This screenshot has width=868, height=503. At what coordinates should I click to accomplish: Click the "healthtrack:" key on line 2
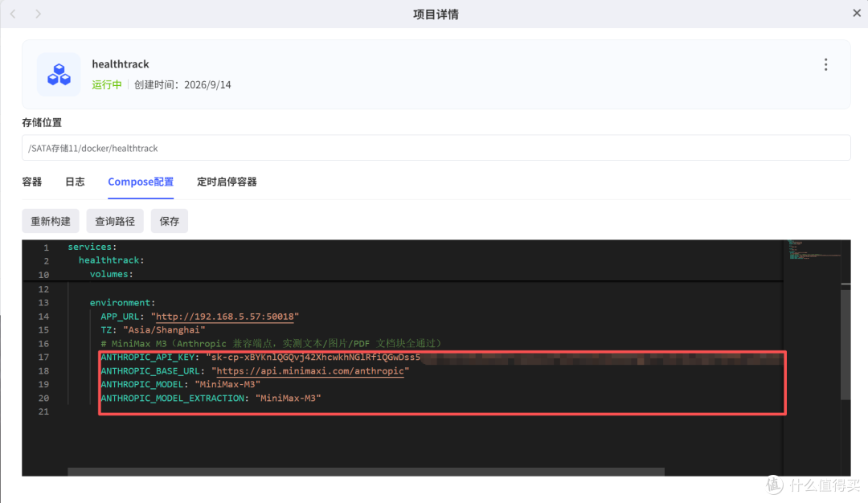click(111, 260)
